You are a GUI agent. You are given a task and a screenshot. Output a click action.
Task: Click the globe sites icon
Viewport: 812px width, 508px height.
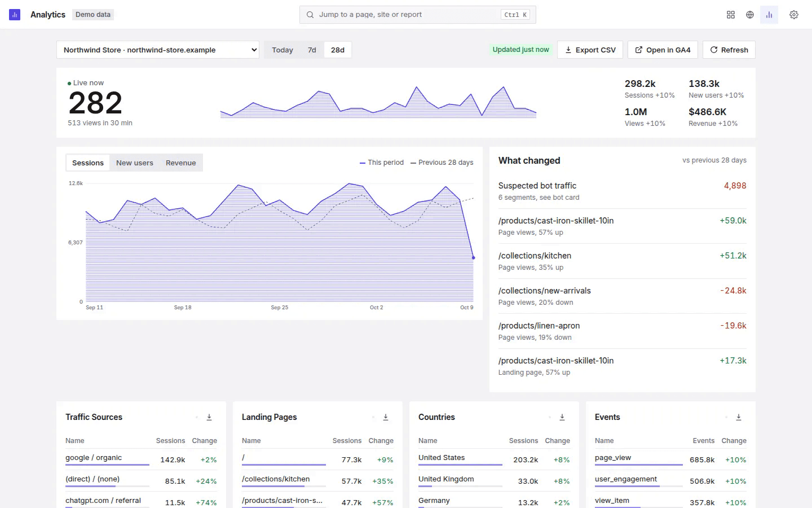750,15
